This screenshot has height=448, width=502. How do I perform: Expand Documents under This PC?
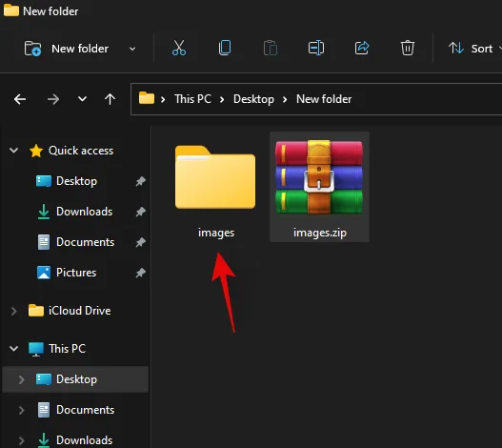22,410
